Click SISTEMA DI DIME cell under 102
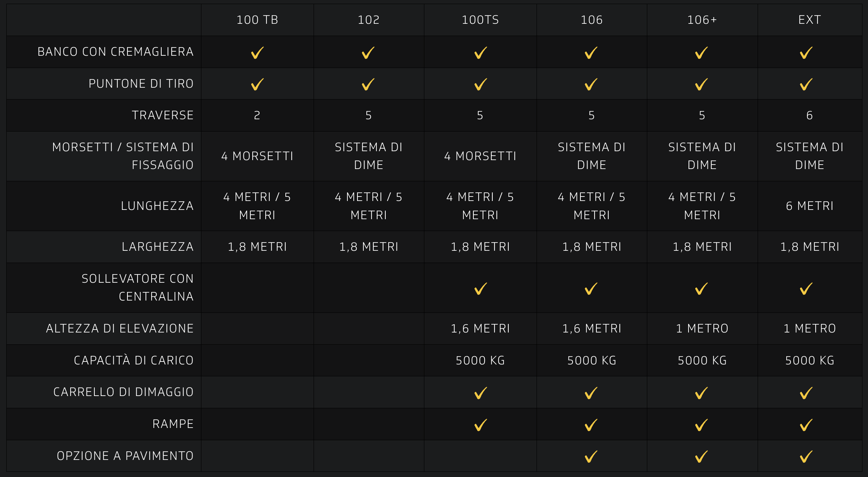Image resolution: width=868 pixels, height=477 pixels. pos(369,156)
